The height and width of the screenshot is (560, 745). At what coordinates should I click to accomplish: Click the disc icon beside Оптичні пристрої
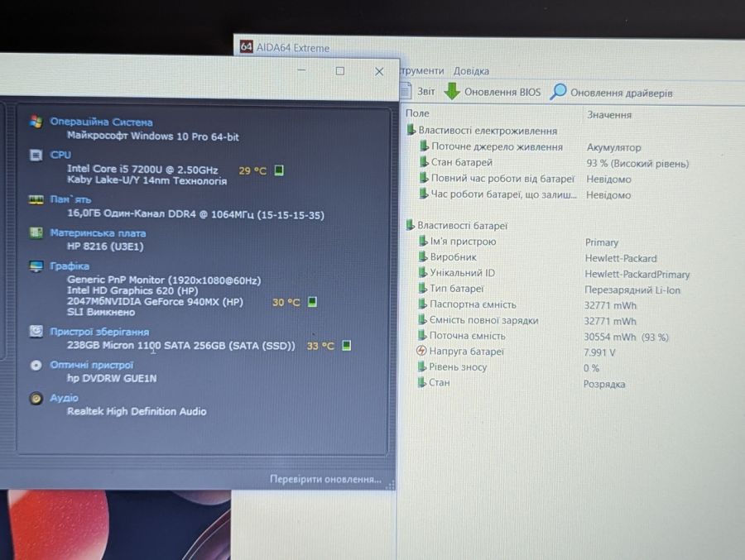pos(36,365)
